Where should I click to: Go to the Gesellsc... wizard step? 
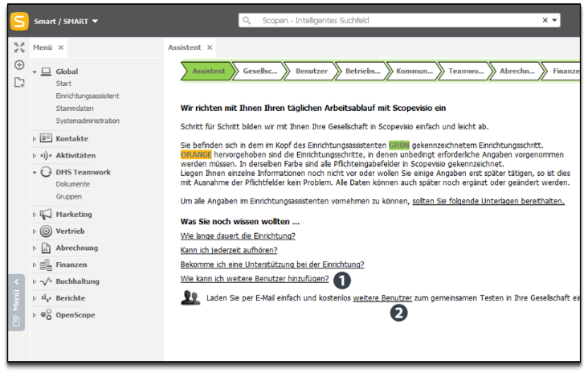[x=260, y=71]
